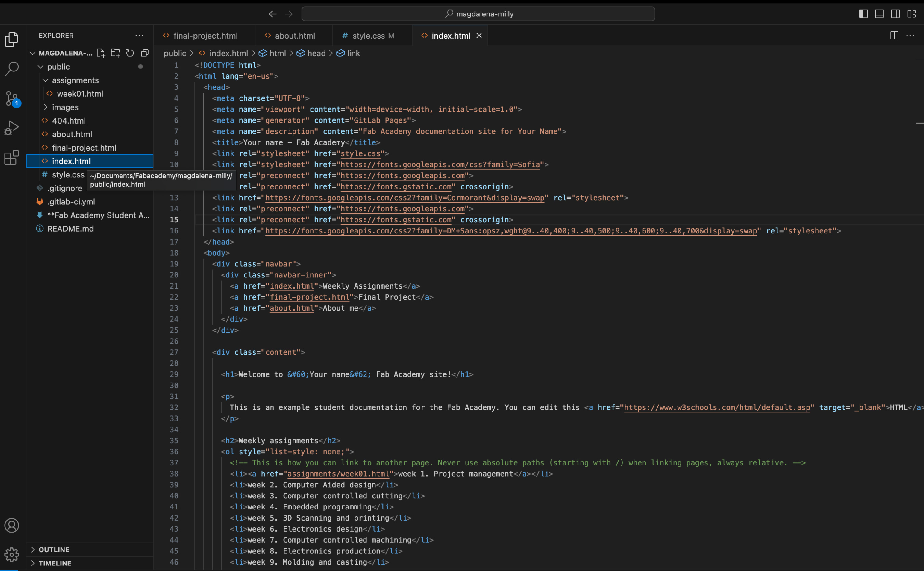
Task: Click the week01.html tree item
Action: point(78,93)
